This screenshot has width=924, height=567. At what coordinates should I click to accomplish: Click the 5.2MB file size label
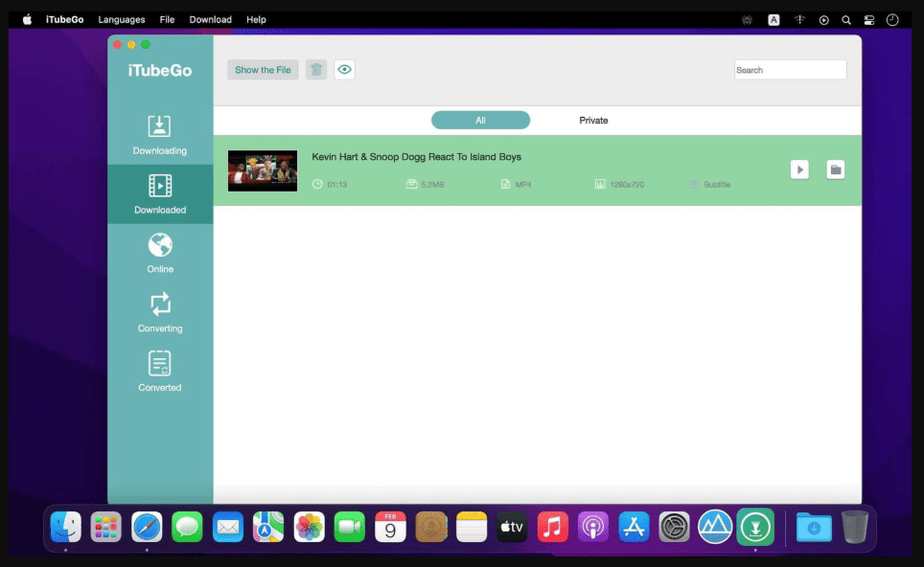432,184
